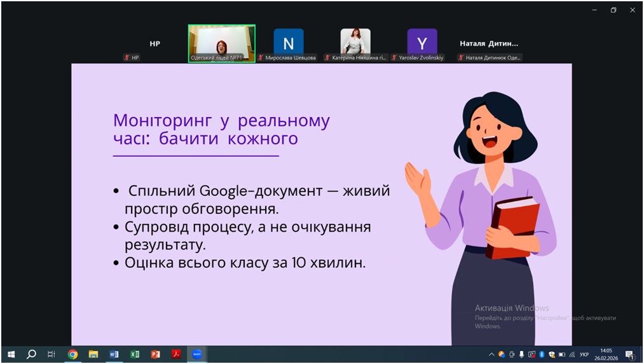Expand hidden system tray icons
Image resolution: width=644 pixels, height=364 pixels.
point(491,354)
